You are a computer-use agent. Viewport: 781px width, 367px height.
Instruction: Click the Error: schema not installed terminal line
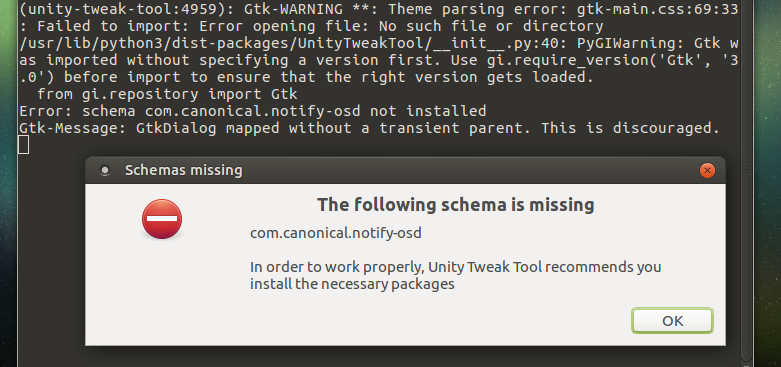[253, 111]
